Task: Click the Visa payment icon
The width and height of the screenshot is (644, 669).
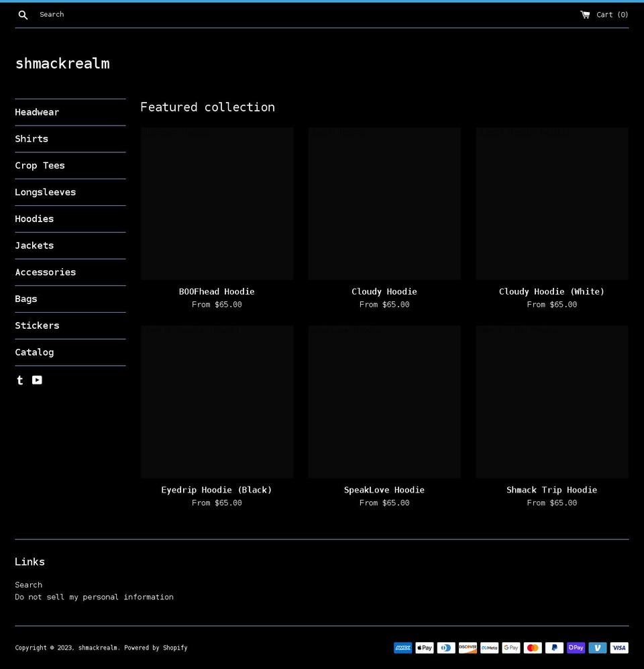Action: point(619,648)
